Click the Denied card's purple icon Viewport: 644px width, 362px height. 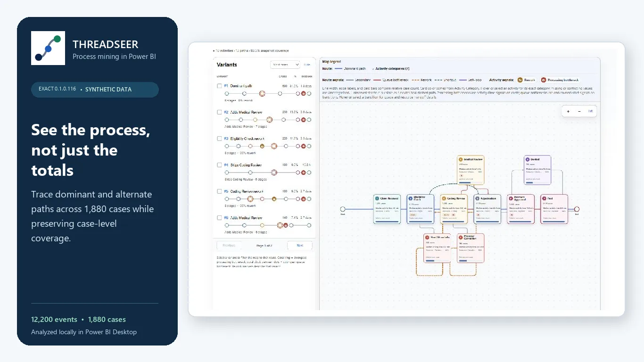528,160
